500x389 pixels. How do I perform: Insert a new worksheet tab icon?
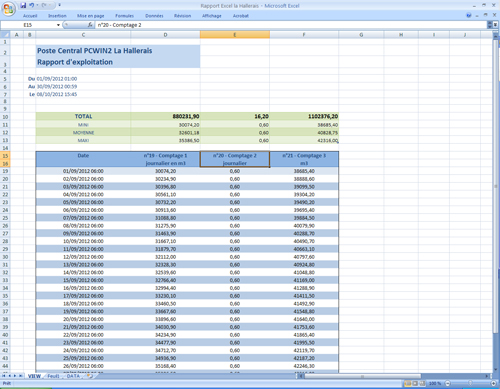click(90, 376)
